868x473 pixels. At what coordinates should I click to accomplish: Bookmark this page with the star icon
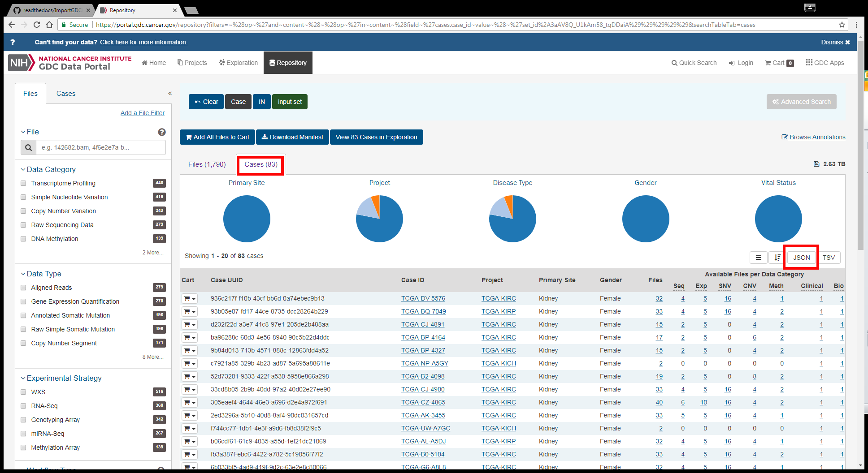click(x=842, y=25)
